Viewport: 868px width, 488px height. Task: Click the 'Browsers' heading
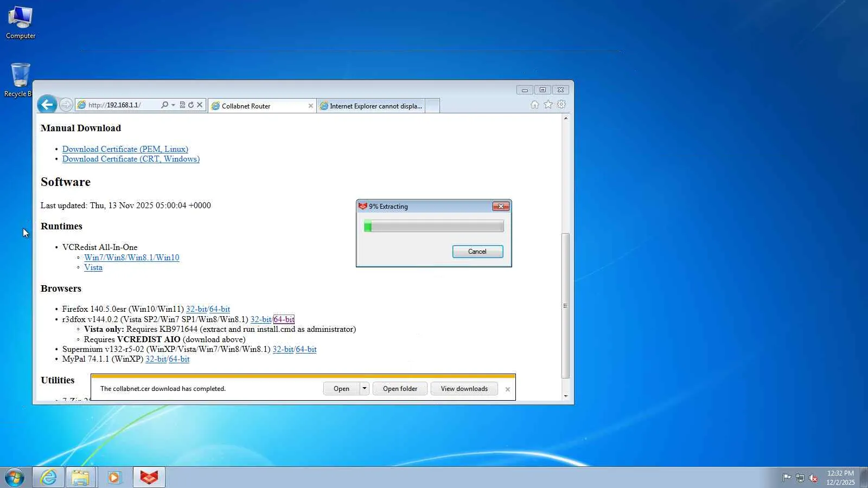pyautogui.click(x=61, y=288)
